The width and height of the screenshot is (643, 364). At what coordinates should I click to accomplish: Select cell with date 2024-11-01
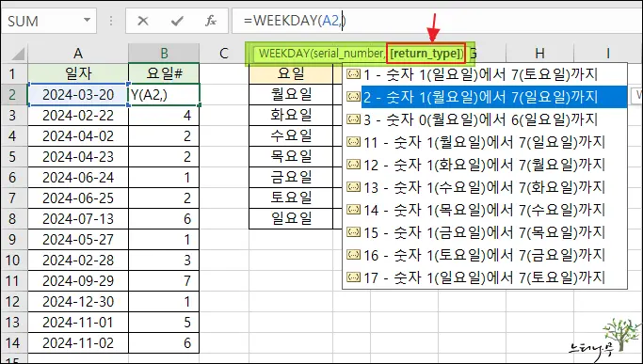click(x=78, y=323)
